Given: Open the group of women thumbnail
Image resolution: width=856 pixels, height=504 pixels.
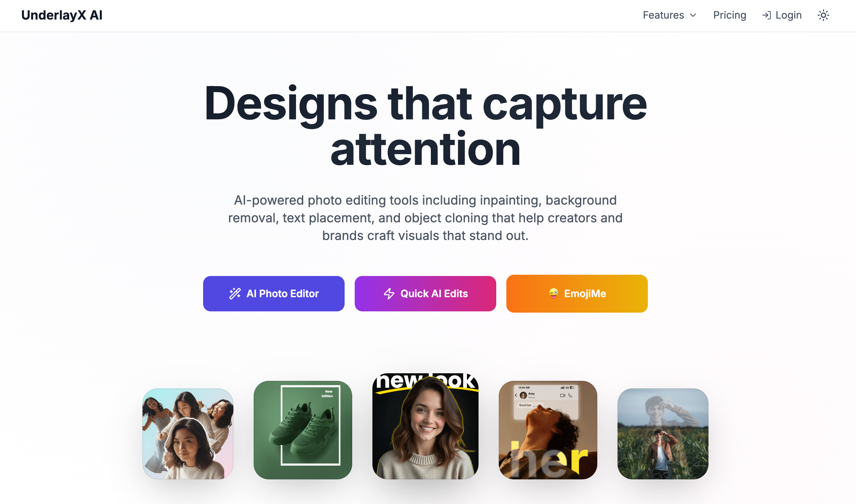Looking at the screenshot, I should click(x=188, y=434).
